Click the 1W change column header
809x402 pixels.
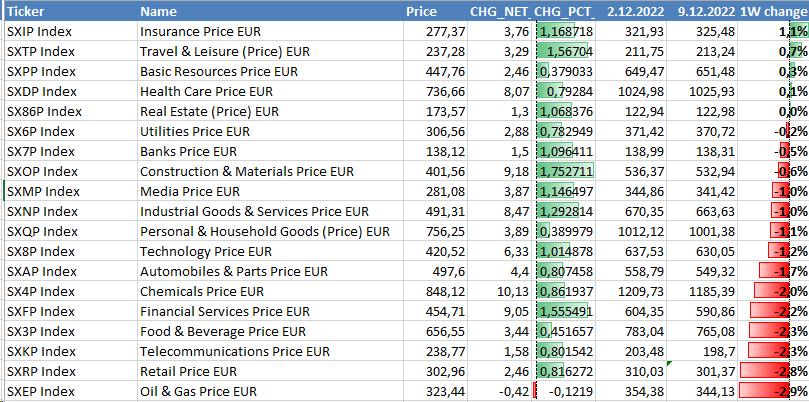(773, 11)
